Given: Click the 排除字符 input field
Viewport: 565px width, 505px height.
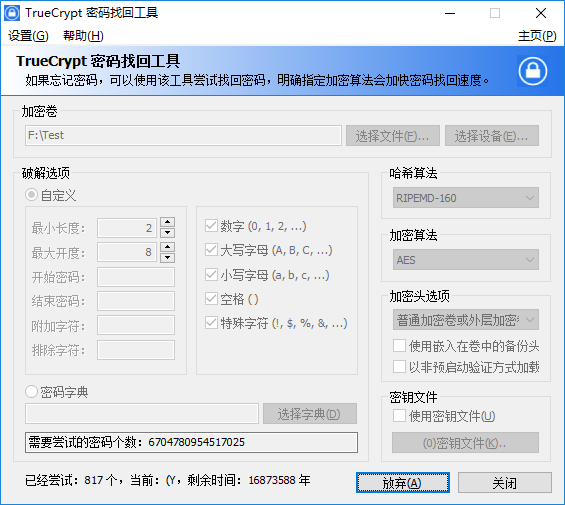Looking at the screenshot, I should tap(136, 350).
